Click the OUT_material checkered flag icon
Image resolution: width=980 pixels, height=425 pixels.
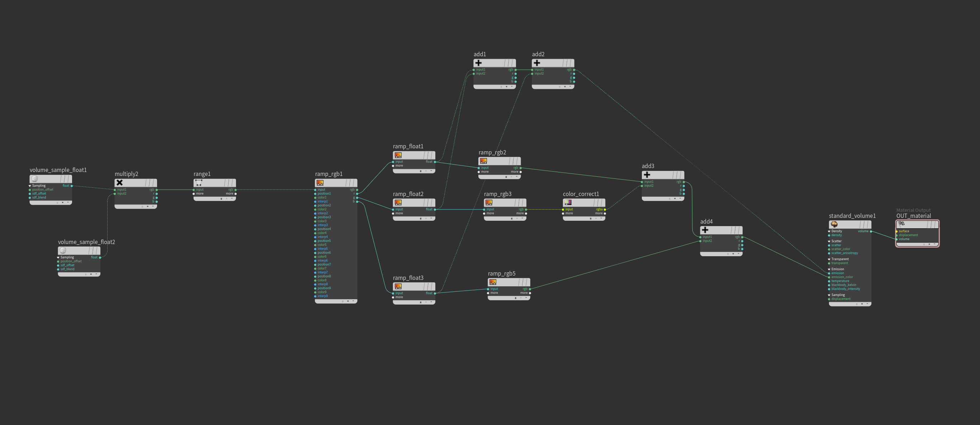(x=901, y=224)
